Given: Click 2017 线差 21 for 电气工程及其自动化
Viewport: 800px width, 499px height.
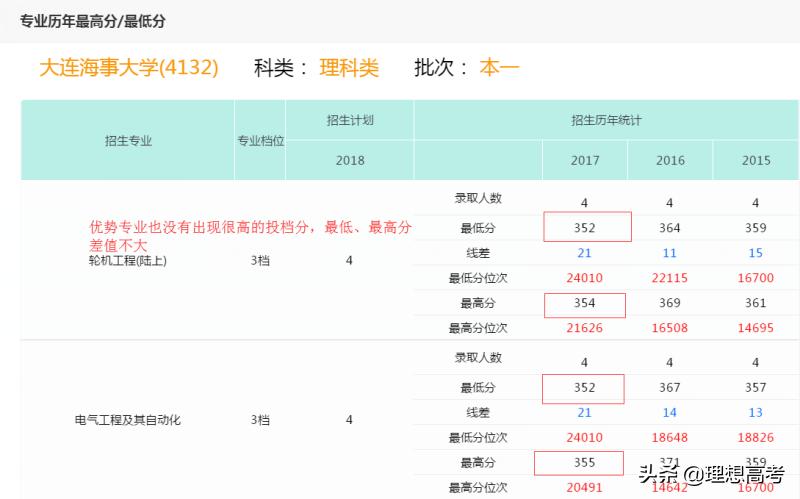Looking at the screenshot, I should click(x=585, y=412).
